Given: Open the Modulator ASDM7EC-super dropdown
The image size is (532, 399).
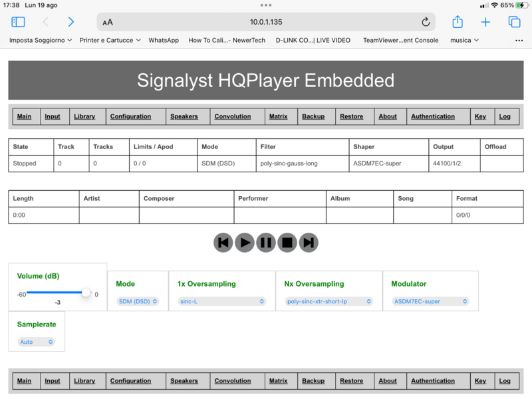Looking at the screenshot, I should [x=430, y=301].
